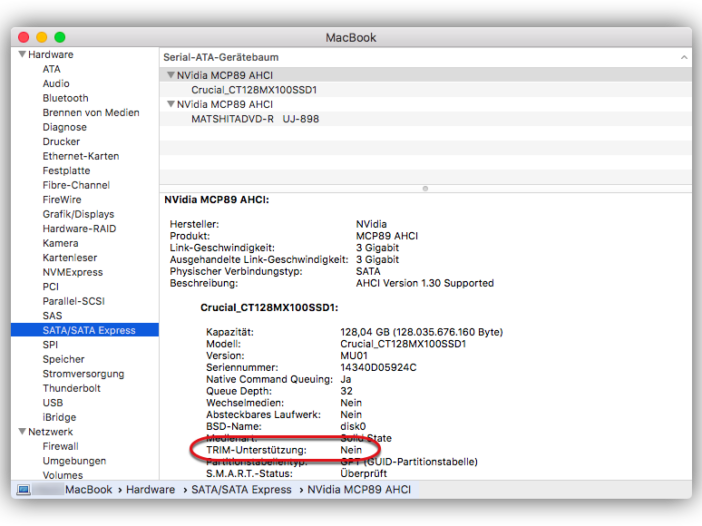The image size is (702, 526).
Task: Click the pane splitter handle dot
Action: point(425,188)
